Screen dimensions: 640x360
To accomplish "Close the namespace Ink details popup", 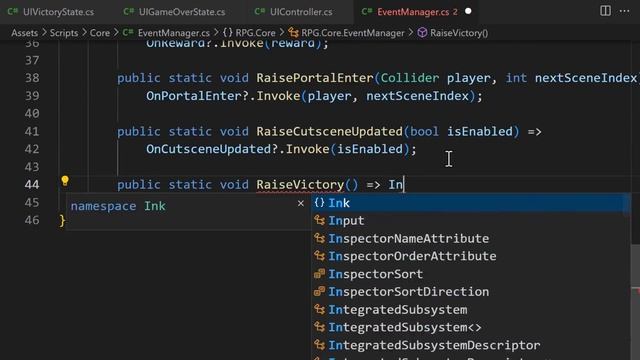I will coord(301,203).
